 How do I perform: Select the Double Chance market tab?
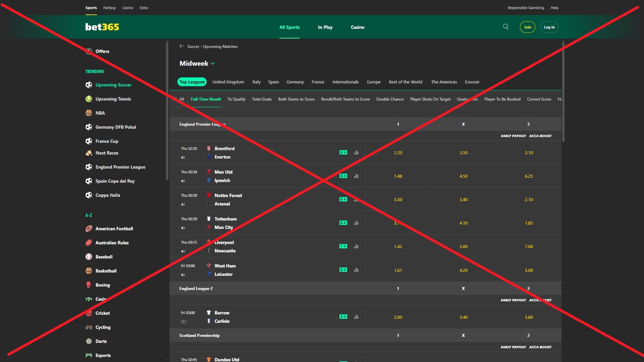(390, 99)
